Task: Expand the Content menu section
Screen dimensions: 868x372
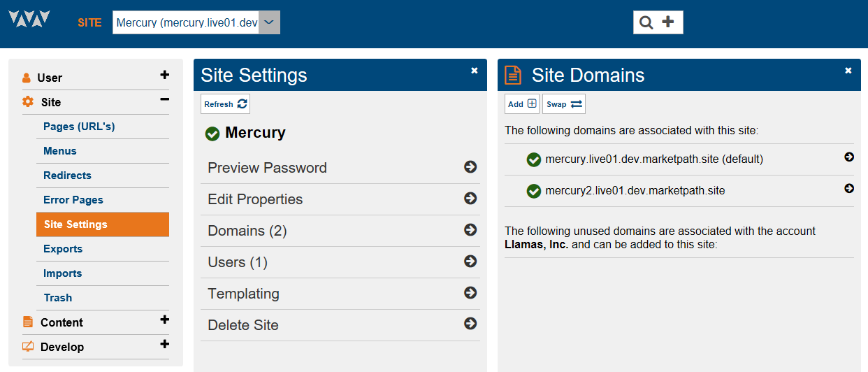Action: point(164,320)
